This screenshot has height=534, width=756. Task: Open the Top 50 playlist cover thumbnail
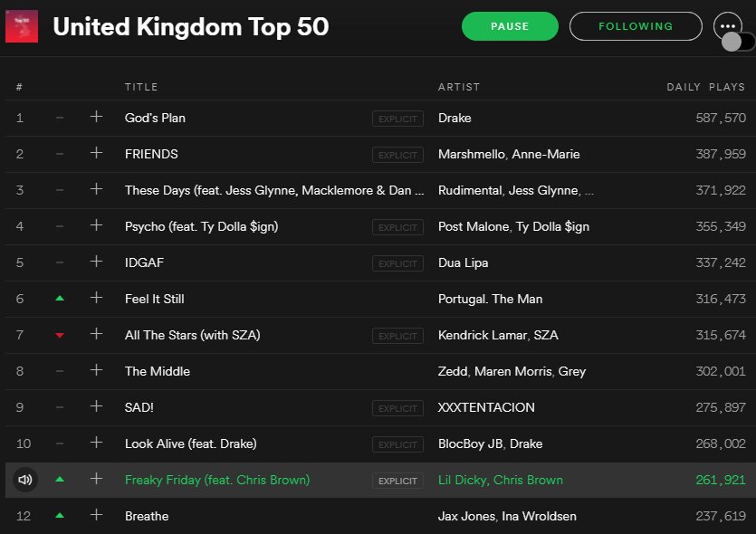22,26
